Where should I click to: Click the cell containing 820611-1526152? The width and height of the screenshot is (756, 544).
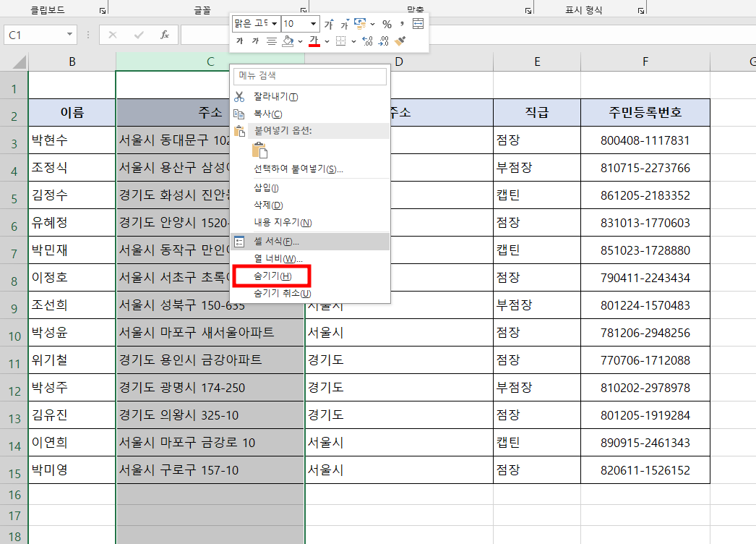(645, 470)
